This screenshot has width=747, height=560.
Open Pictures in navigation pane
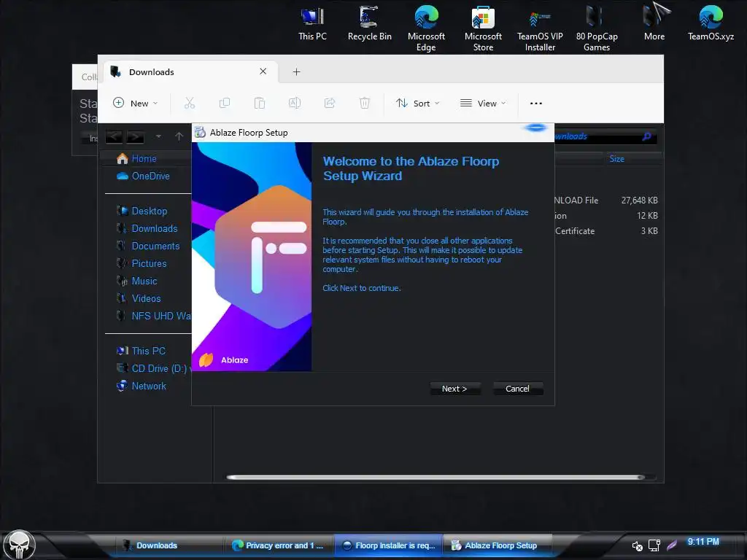(x=142, y=264)
